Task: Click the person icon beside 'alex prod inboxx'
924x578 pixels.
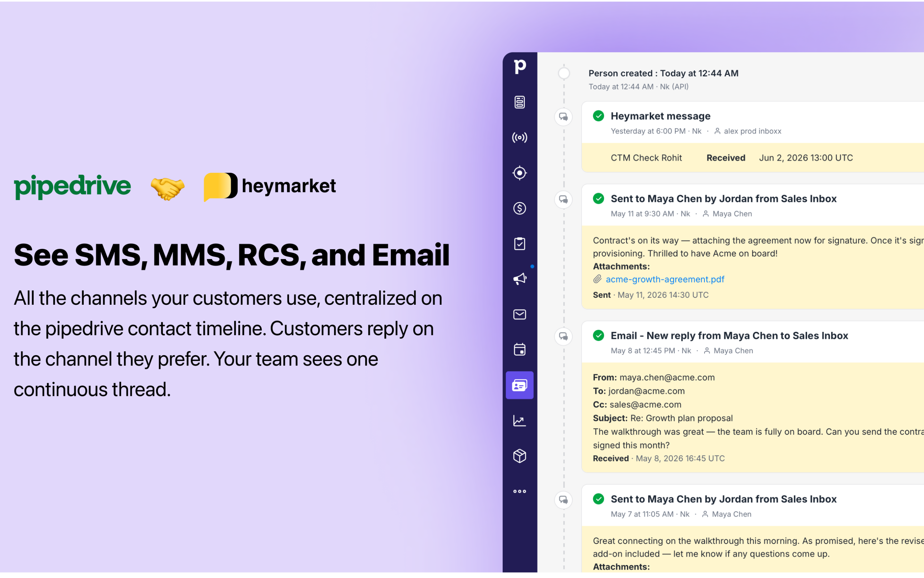Action: click(717, 131)
